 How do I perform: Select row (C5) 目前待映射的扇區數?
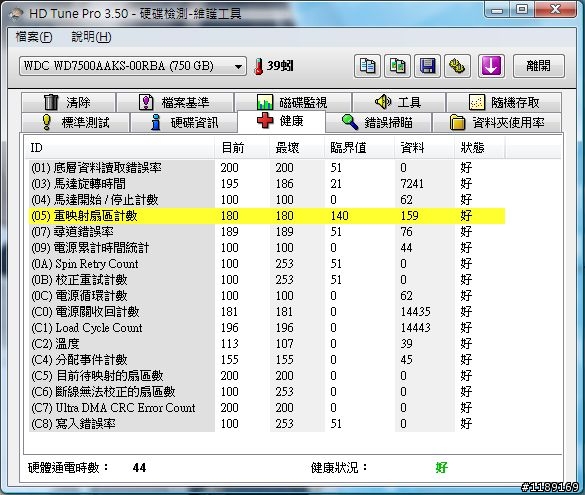267,376
